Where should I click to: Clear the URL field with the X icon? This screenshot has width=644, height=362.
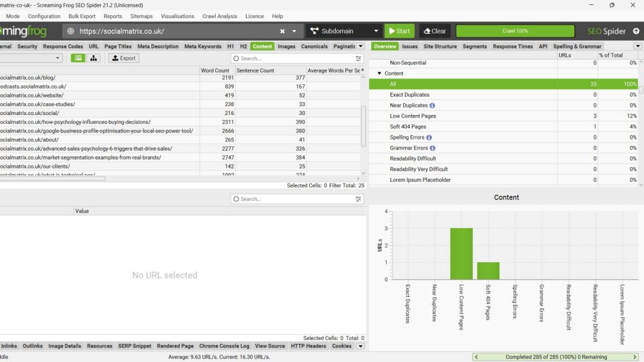point(282,31)
